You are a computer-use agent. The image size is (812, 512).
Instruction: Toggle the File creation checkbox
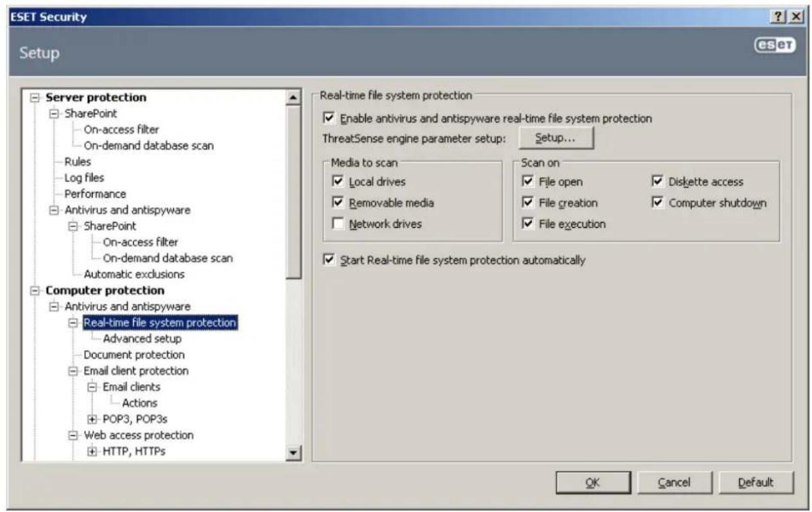click(528, 203)
